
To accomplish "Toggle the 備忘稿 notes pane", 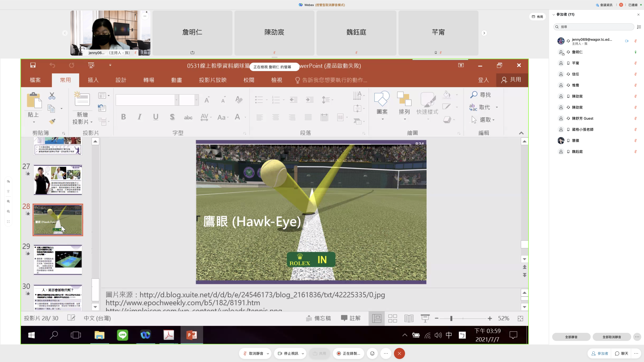I will click(x=318, y=318).
